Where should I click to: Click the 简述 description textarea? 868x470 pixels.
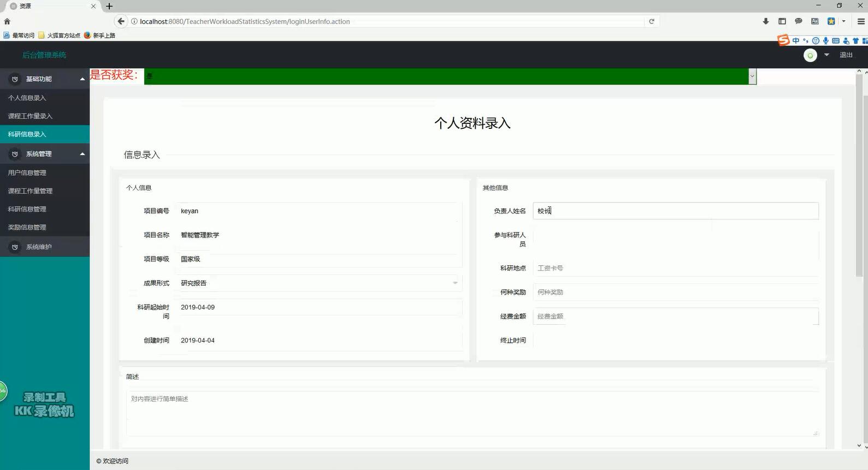(473, 413)
